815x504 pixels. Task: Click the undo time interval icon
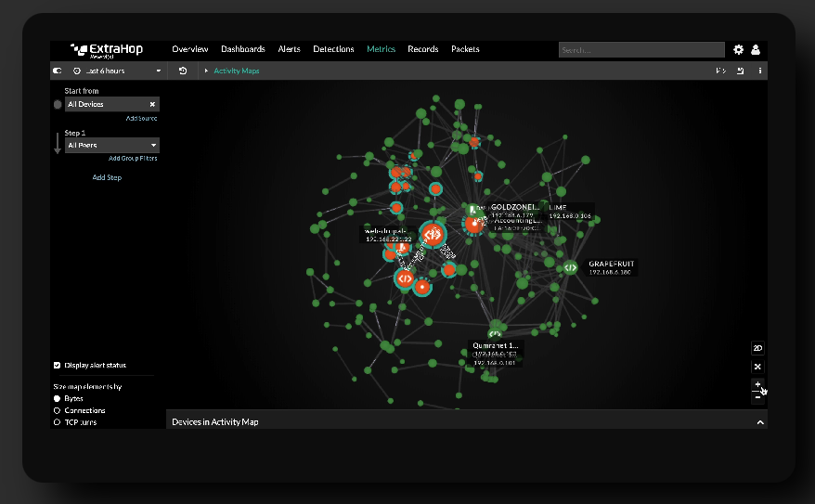pos(183,71)
